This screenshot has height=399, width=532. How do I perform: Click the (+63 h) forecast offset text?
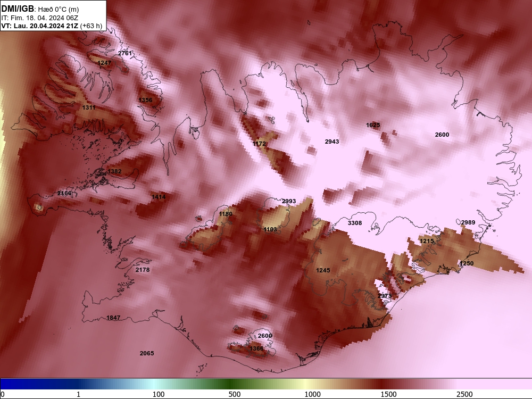pyautogui.click(x=91, y=26)
